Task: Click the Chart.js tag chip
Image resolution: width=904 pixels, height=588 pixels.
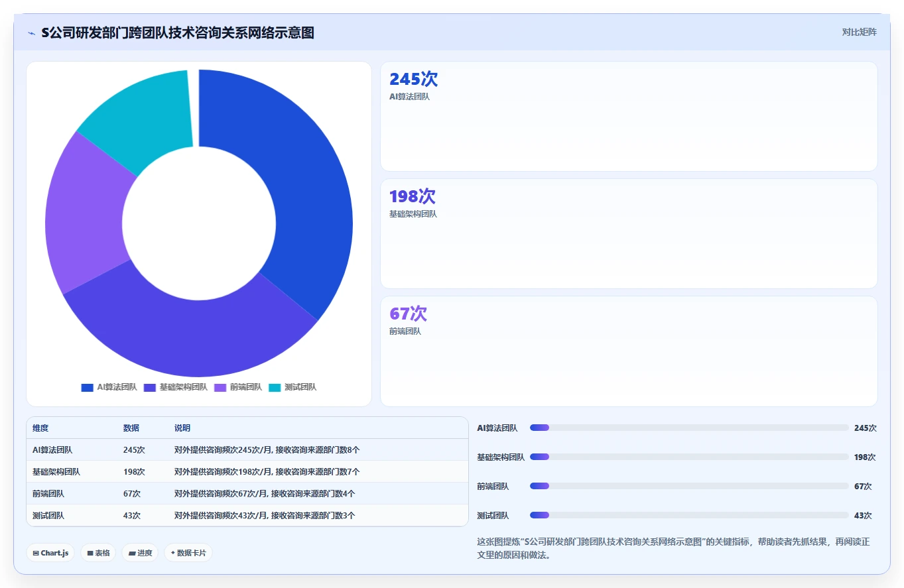Action: click(50, 553)
